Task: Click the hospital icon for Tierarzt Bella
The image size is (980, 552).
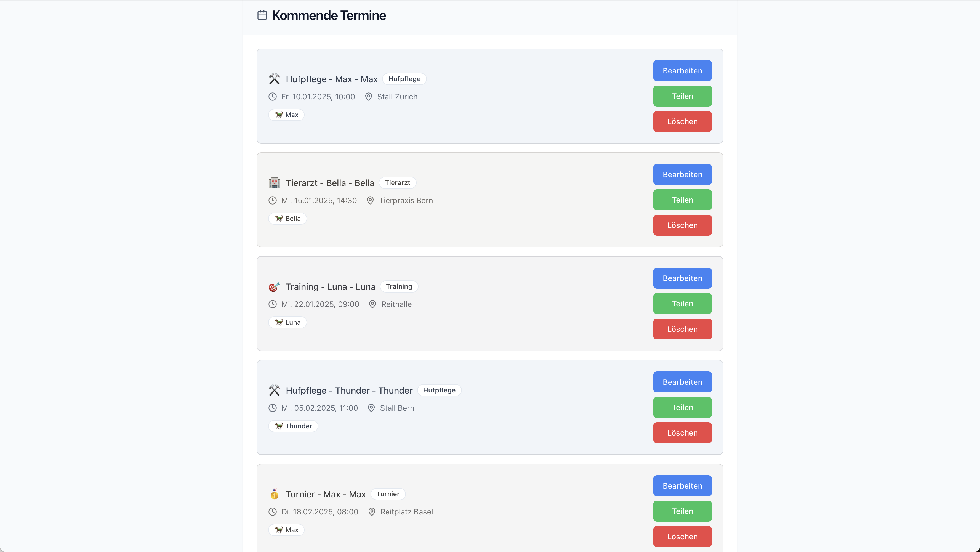Action: 274,183
